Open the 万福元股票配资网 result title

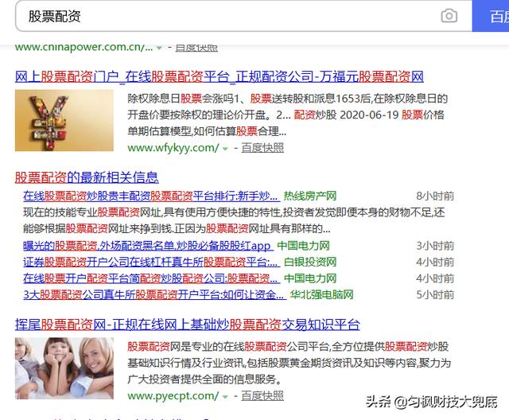[220, 77]
